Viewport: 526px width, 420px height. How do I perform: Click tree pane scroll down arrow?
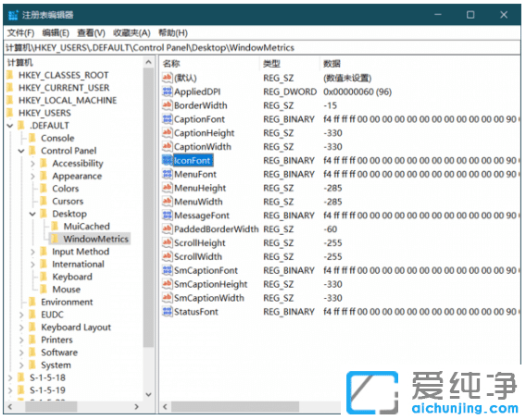(x=148, y=395)
